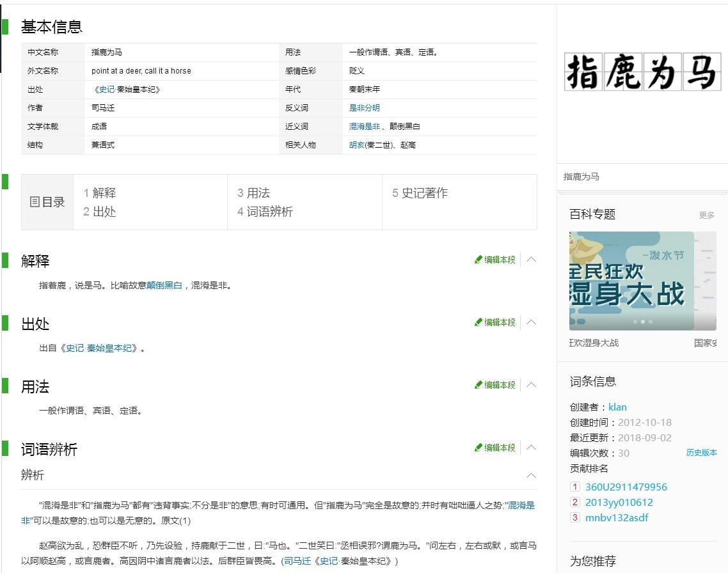This screenshot has width=728, height=573.
Task: Click the image caption 指鹿为马 in the sidebar
Action: [582, 177]
